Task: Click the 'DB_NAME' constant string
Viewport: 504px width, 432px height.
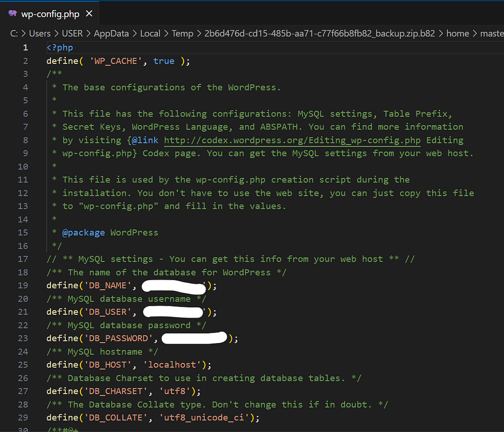Action: click(108, 285)
